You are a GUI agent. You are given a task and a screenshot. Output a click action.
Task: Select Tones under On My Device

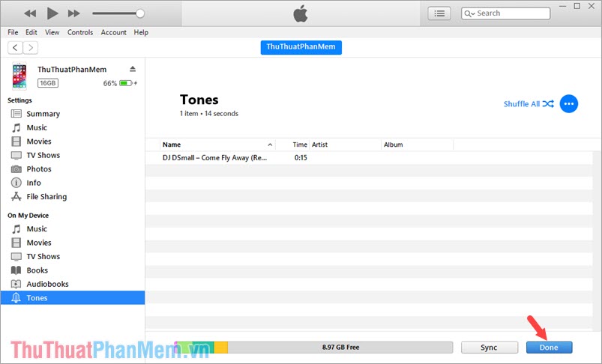click(x=73, y=297)
